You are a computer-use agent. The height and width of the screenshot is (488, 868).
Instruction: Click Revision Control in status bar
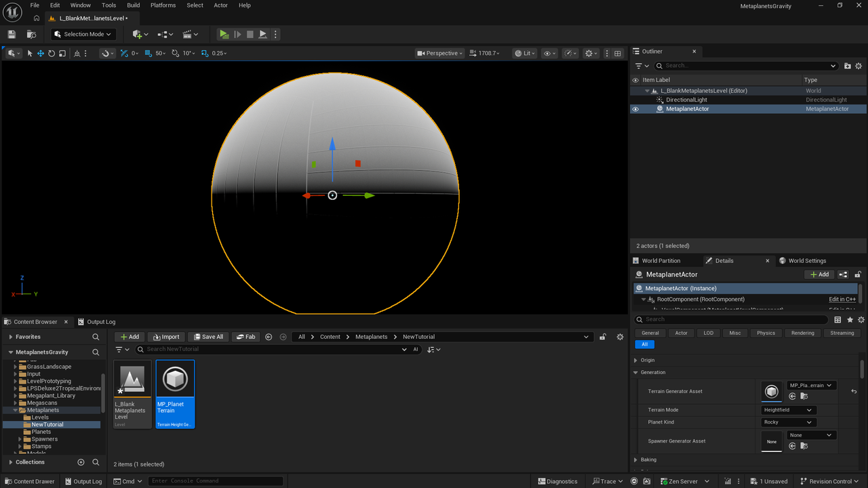coord(830,481)
